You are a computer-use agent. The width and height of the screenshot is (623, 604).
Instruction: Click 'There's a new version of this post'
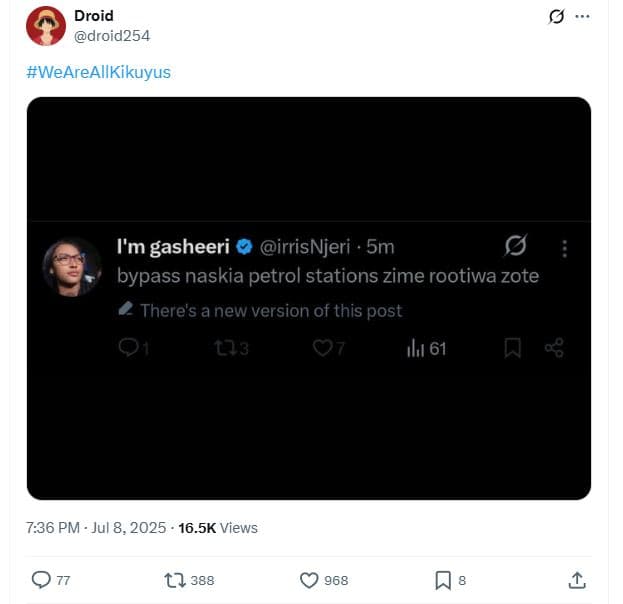click(271, 310)
